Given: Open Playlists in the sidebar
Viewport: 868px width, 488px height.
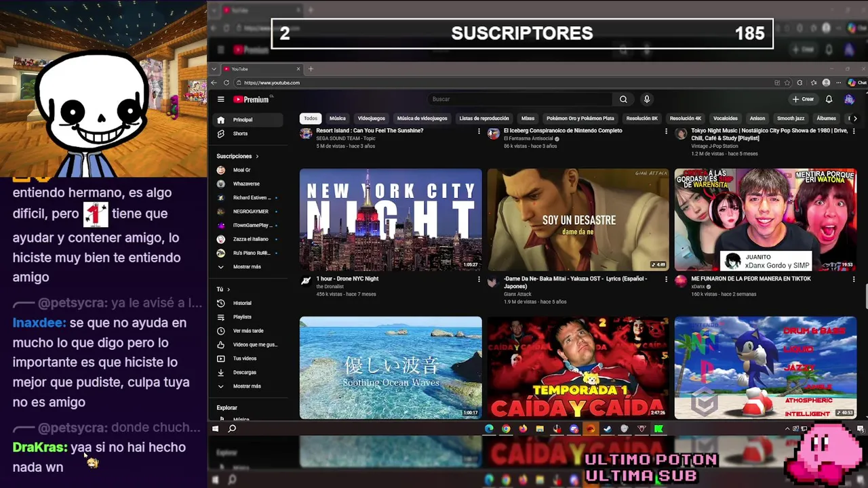Looking at the screenshot, I should pos(242,317).
